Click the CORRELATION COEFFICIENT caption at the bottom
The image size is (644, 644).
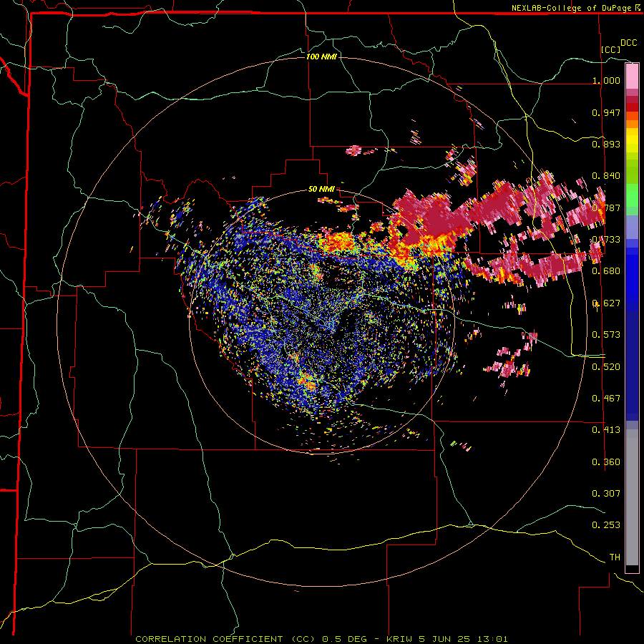pos(321,639)
